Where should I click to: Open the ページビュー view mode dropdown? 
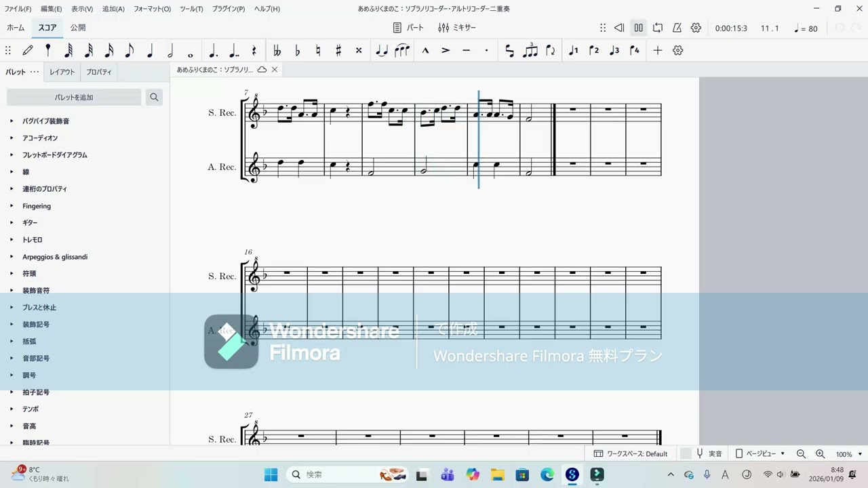tap(760, 454)
